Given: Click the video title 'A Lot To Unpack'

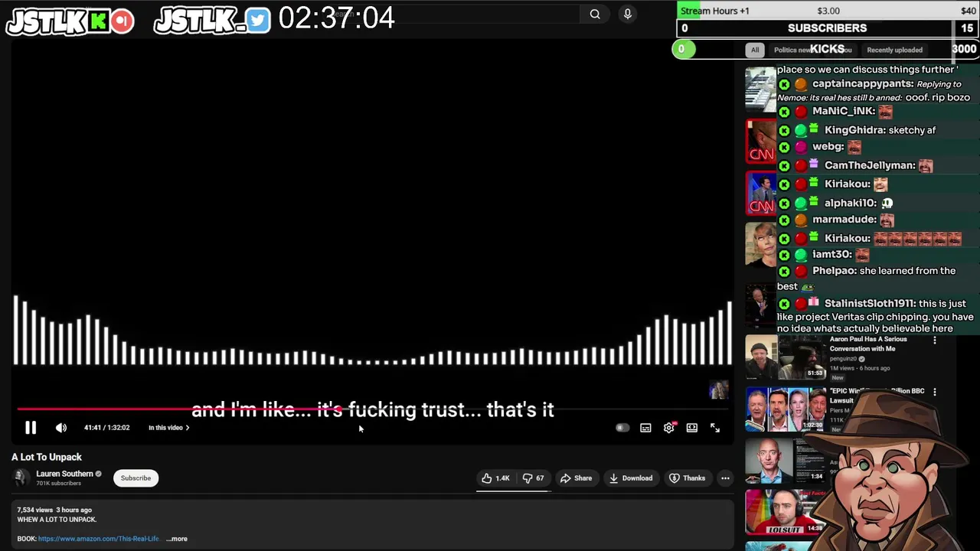Looking at the screenshot, I should click(46, 457).
